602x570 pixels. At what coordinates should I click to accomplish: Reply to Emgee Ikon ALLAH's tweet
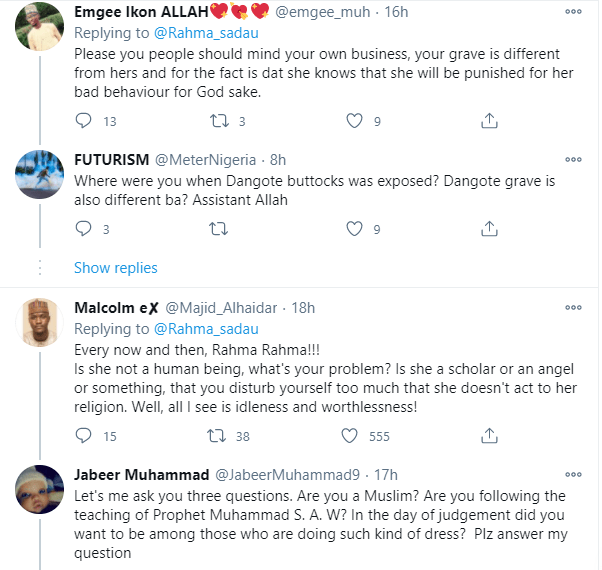pos(84,121)
